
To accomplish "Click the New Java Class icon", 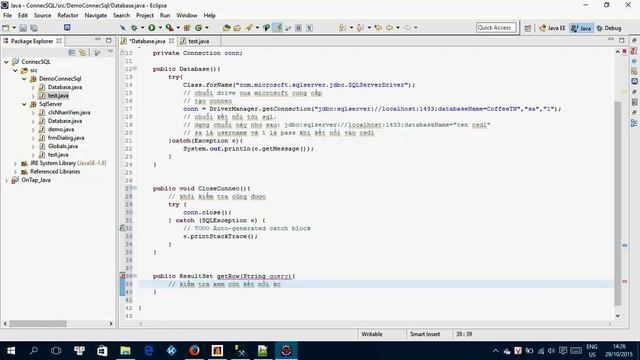I will (x=199, y=28).
